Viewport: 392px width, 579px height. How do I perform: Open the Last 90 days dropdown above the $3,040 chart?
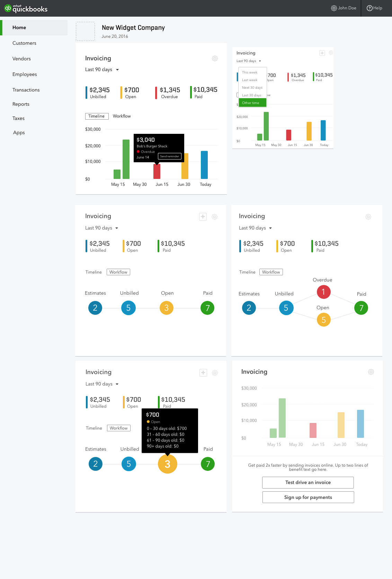click(102, 70)
